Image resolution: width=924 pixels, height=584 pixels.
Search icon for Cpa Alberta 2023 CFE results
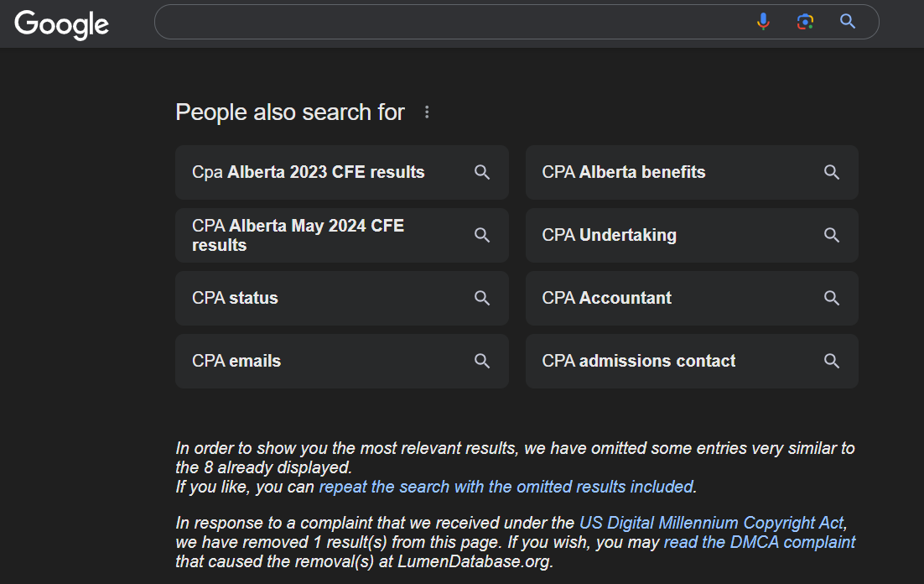482,172
